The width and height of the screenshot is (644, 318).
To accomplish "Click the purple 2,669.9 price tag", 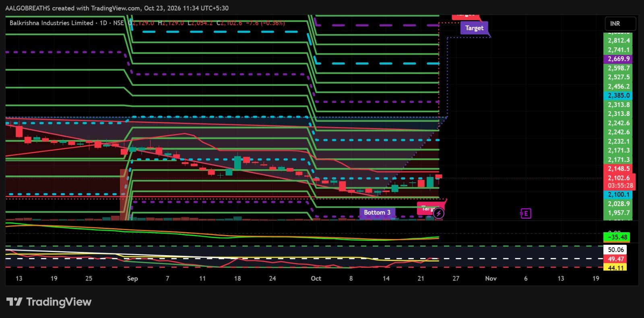I will [619, 59].
